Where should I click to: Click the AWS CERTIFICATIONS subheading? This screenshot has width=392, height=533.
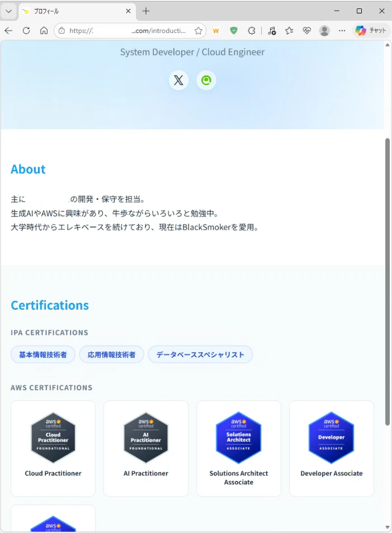51,388
